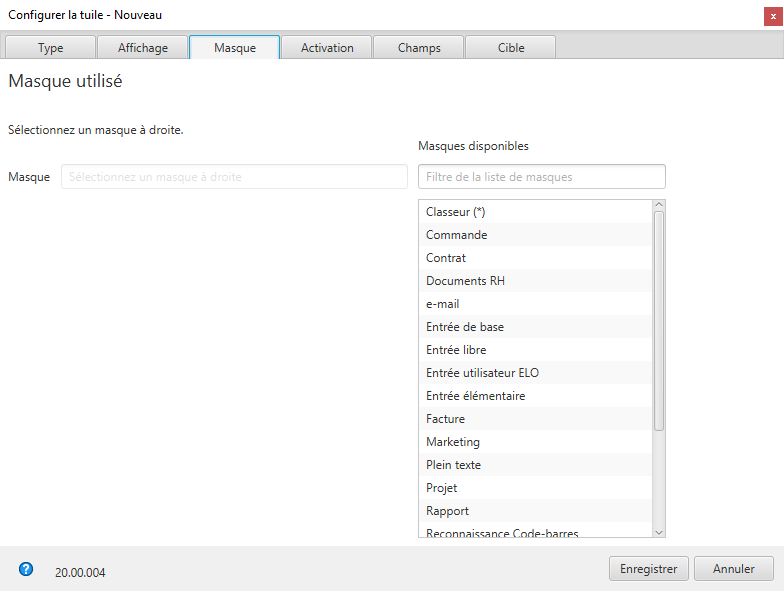Choose the Entrée de base mask

(536, 326)
